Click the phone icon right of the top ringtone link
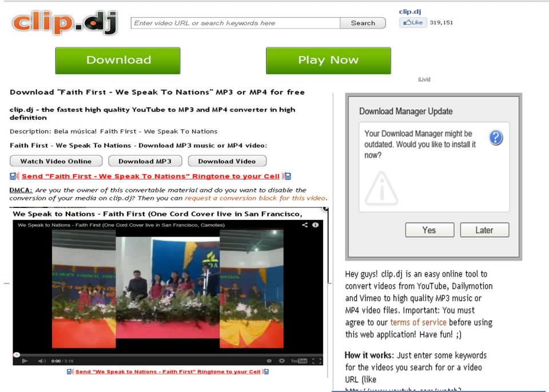549x392 pixels. coord(287,176)
